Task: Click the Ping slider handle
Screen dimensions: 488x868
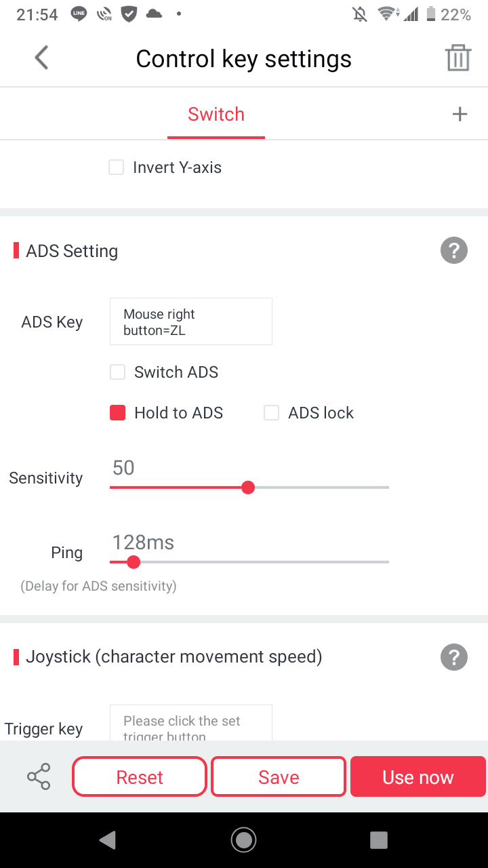Action: (134, 562)
